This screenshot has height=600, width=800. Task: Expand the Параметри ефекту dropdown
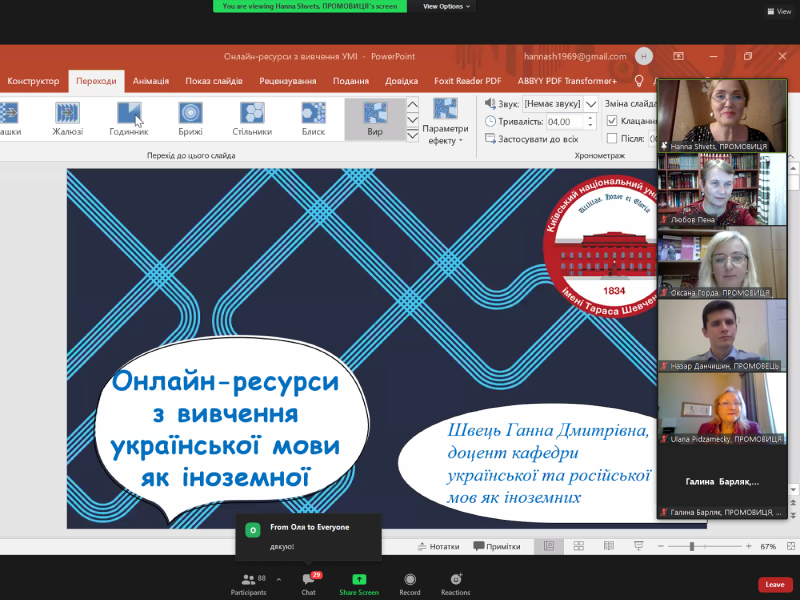coord(445,134)
